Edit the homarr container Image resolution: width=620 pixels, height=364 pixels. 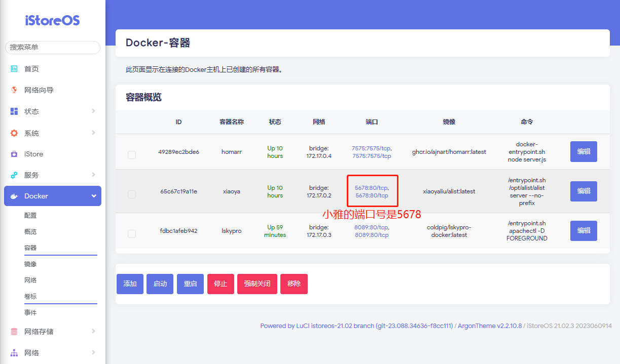(583, 152)
